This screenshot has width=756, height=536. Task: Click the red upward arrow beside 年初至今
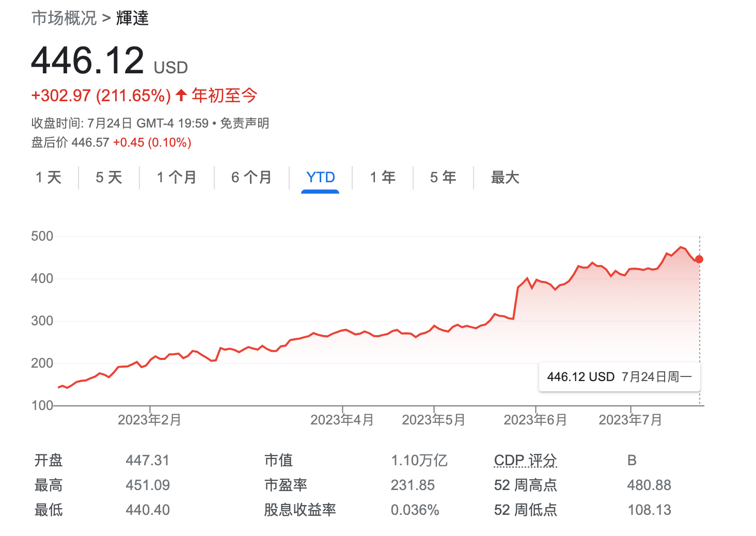tap(179, 94)
